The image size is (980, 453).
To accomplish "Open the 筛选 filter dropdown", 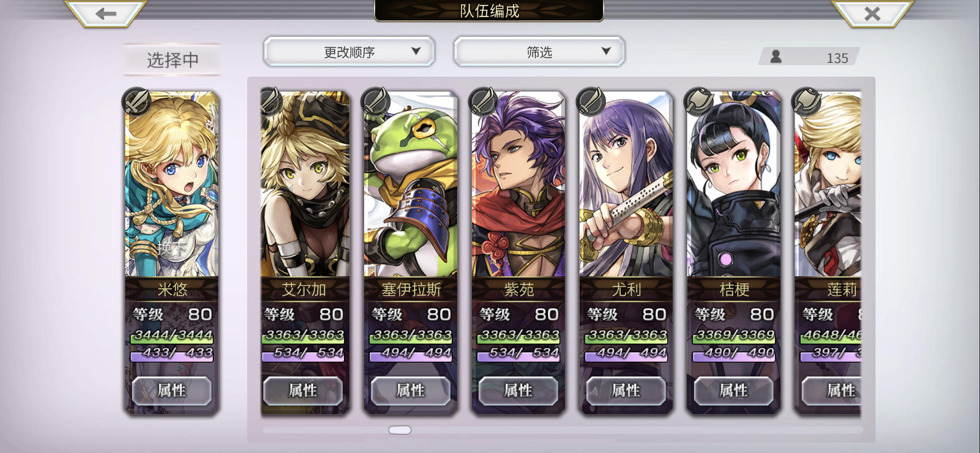I will click(x=539, y=52).
